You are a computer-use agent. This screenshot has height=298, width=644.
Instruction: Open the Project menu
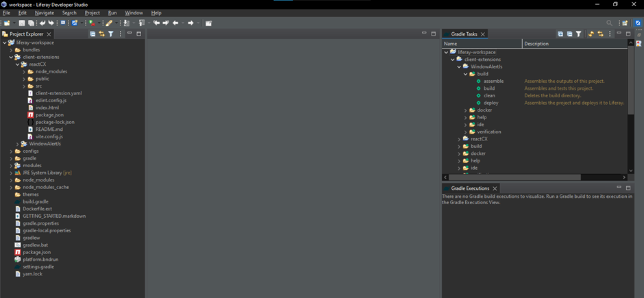[x=92, y=13]
